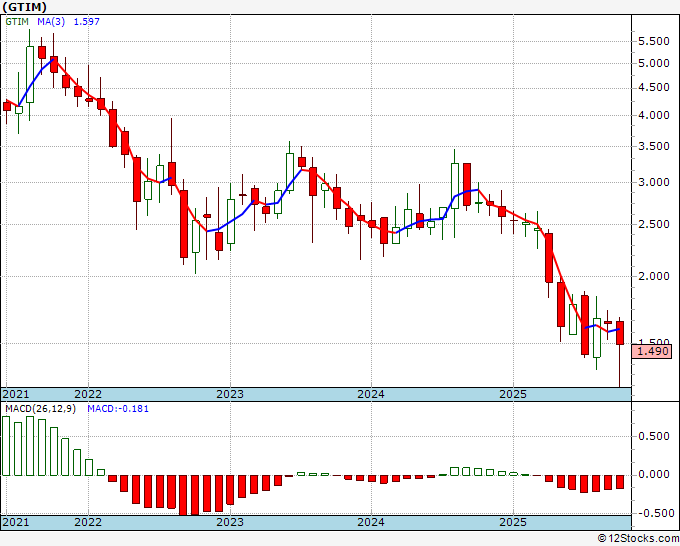This screenshot has height=546, width=680.
Task: Click 2021 on the MACD panel time axis
Action: 16,522
